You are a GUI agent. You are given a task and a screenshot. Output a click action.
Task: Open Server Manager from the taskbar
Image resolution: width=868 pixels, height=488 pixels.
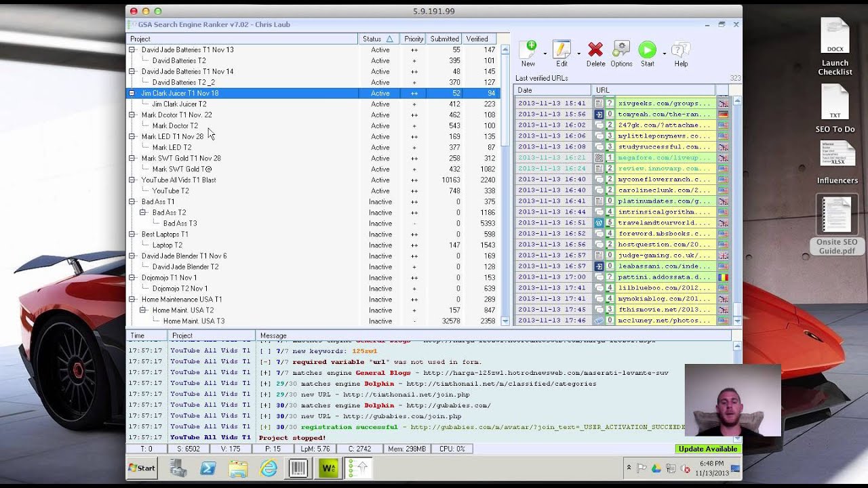178,468
